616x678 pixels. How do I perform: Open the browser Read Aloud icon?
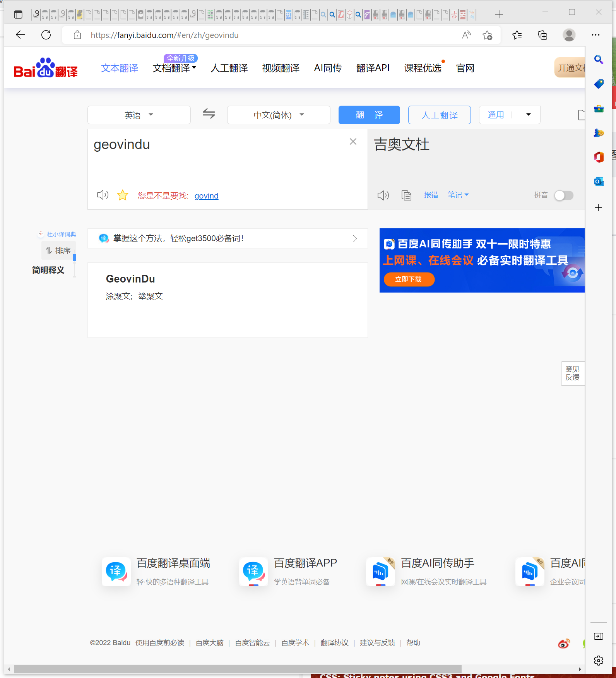click(467, 35)
